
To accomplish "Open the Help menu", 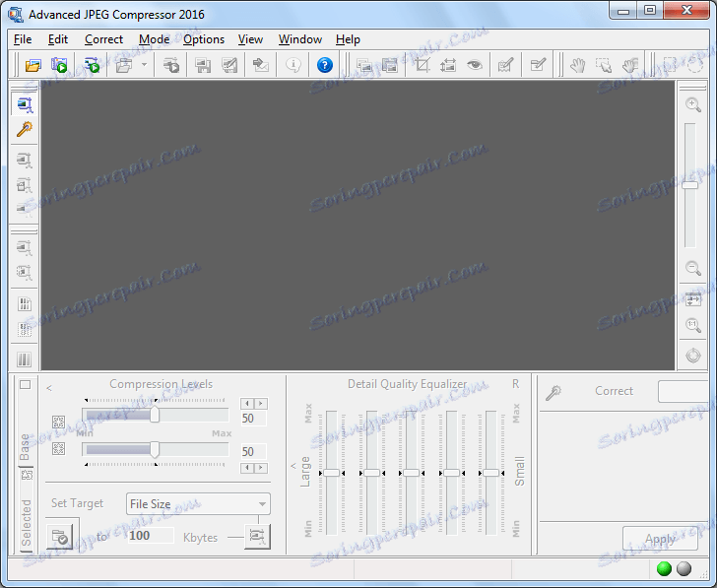I will (x=348, y=39).
